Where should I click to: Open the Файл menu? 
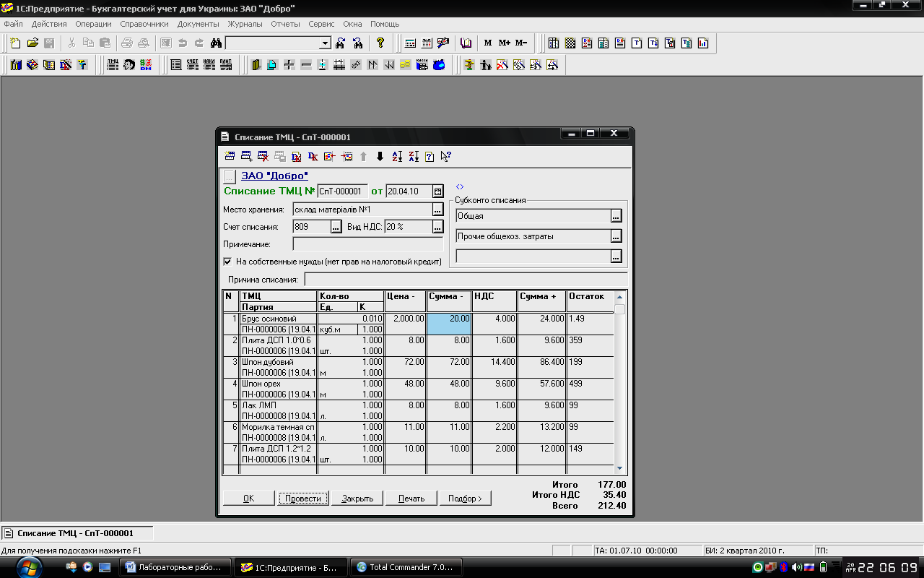[x=13, y=24]
